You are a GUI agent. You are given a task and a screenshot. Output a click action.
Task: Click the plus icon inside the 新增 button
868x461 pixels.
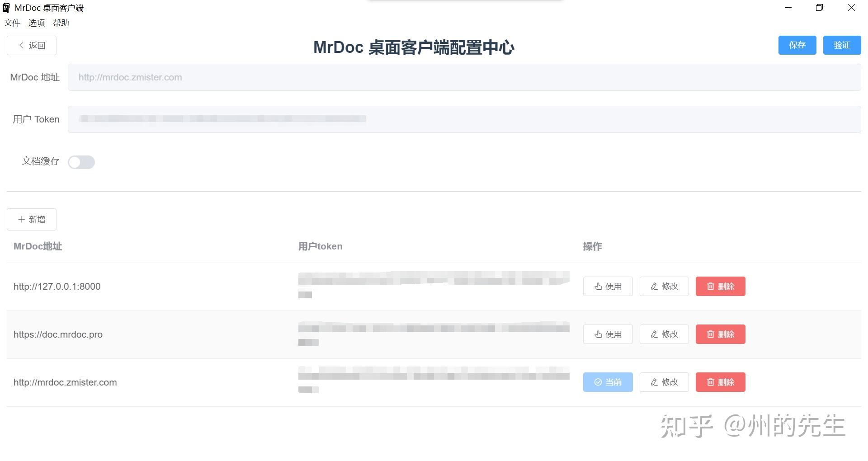pyautogui.click(x=22, y=219)
